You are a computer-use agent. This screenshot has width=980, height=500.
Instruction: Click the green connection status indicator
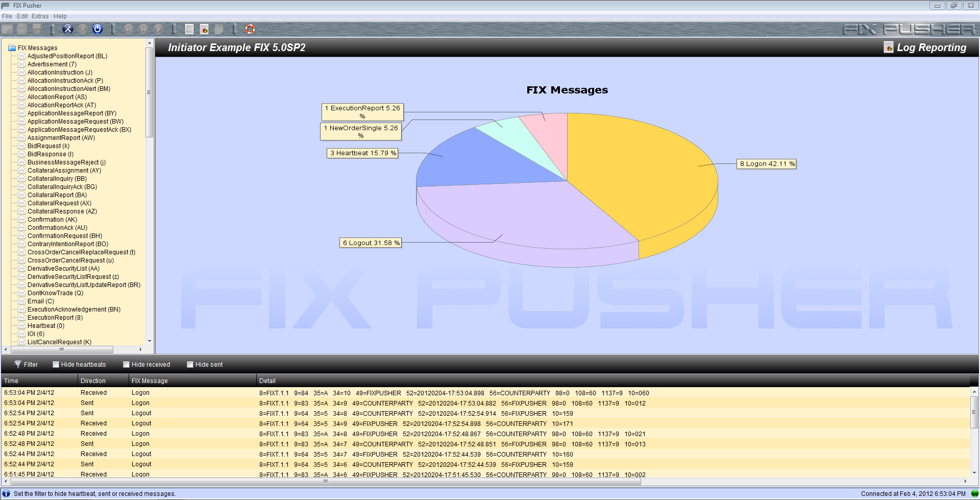pyautogui.click(x=974, y=493)
